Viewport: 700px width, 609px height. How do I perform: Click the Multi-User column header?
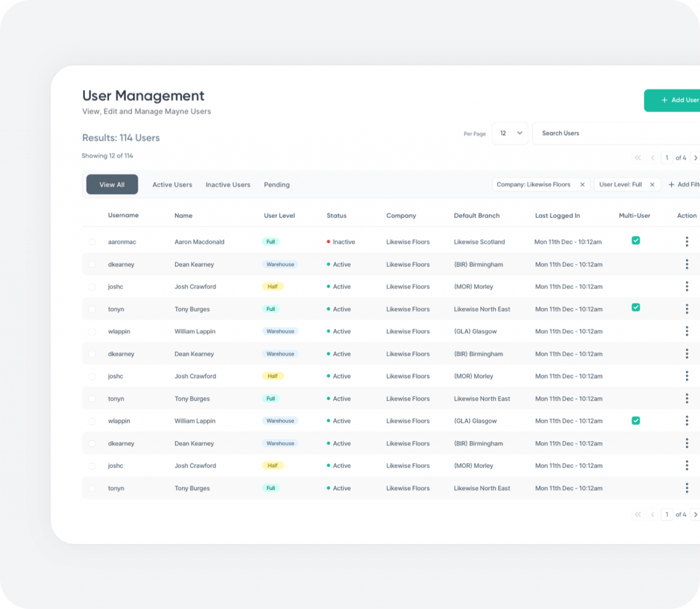tap(634, 216)
